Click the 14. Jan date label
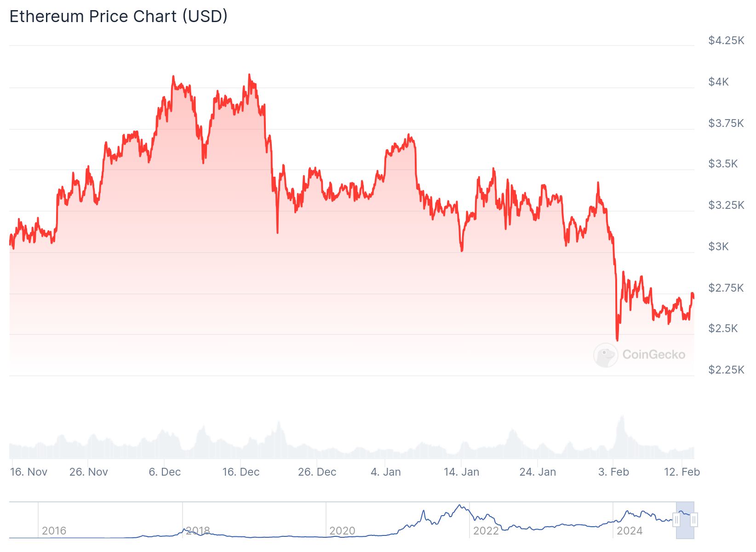The width and height of the screenshot is (756, 552). pyautogui.click(x=461, y=472)
